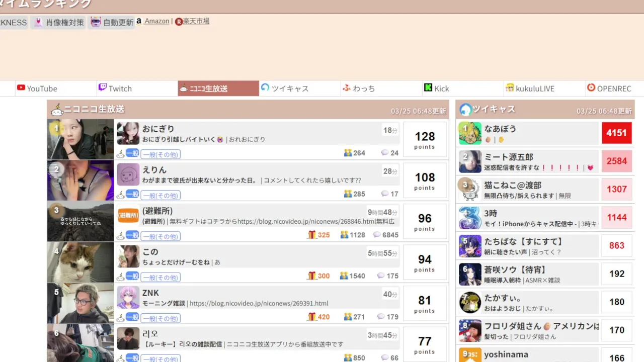Click the orange 避難所 channel icon
This screenshot has width=644, height=362.
(128, 216)
